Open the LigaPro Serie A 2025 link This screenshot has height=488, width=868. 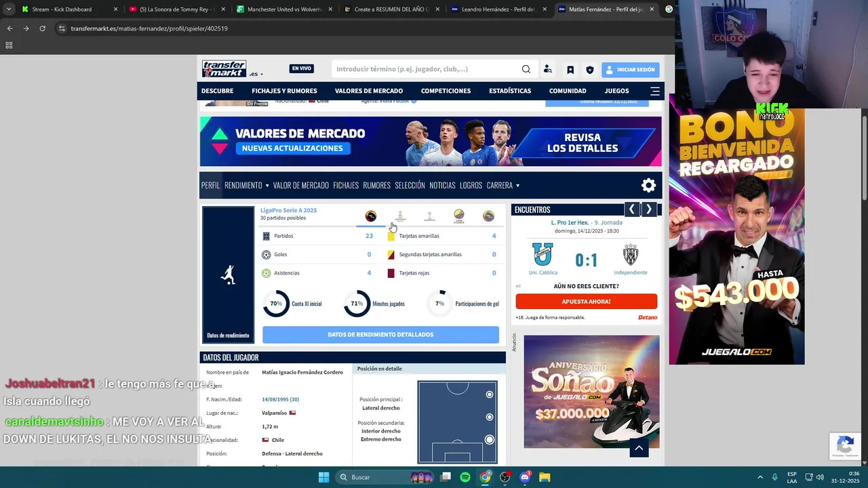tap(288, 210)
